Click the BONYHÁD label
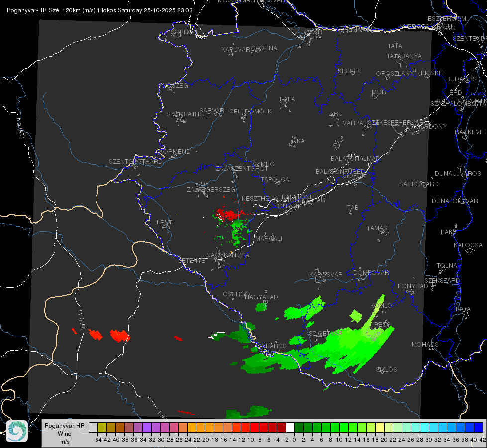This screenshot has height=448, width=487. (x=413, y=286)
